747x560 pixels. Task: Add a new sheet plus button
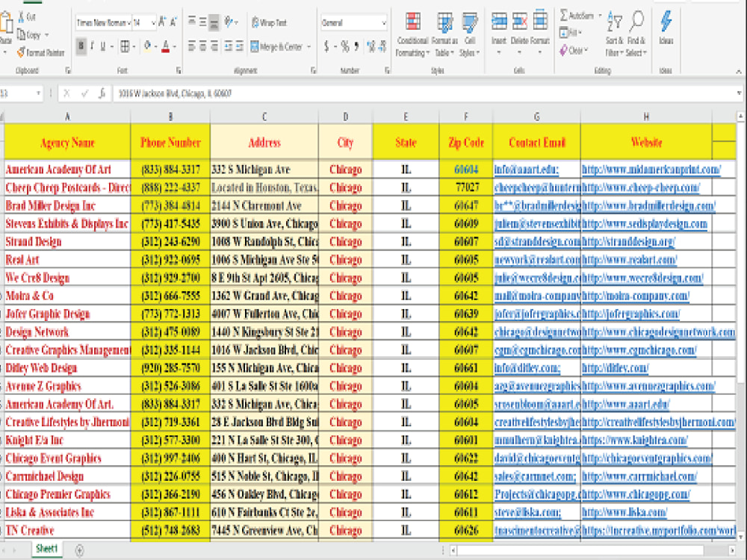pyautogui.click(x=80, y=550)
